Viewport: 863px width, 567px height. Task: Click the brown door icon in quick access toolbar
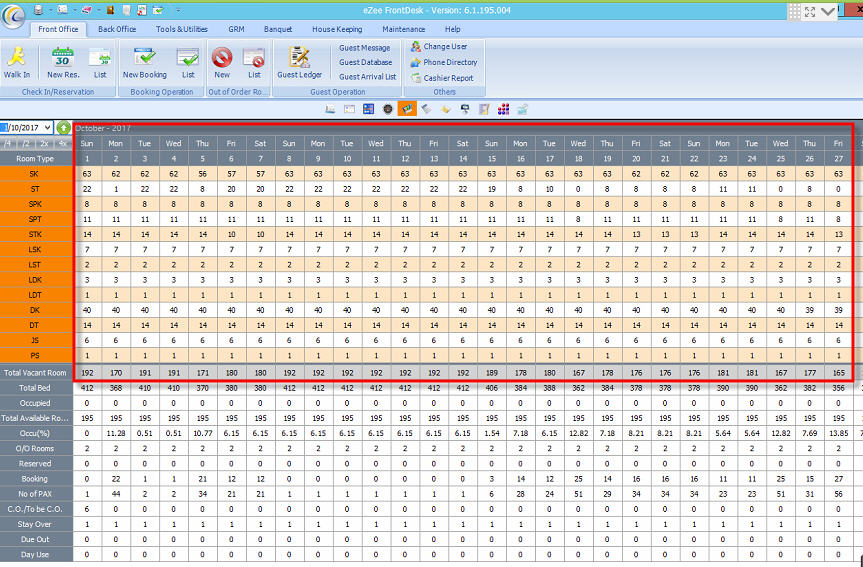click(x=110, y=10)
